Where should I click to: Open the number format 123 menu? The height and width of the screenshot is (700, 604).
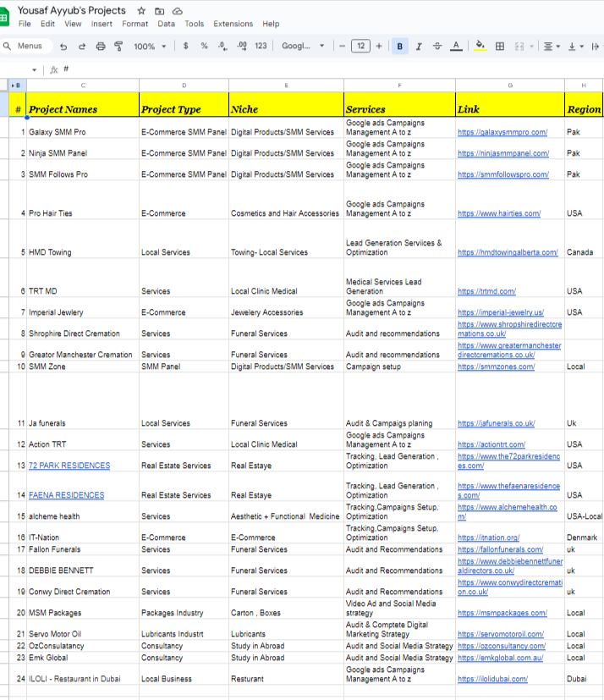261,46
